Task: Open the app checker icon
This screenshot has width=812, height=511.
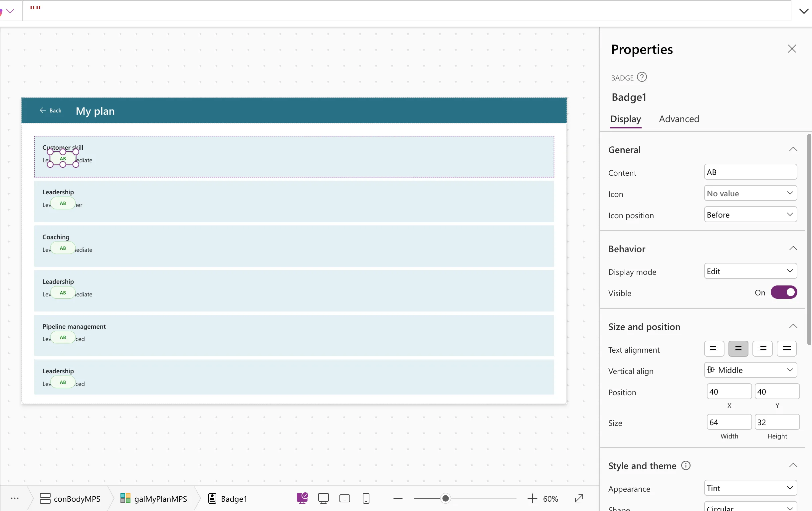Action: 302,498
